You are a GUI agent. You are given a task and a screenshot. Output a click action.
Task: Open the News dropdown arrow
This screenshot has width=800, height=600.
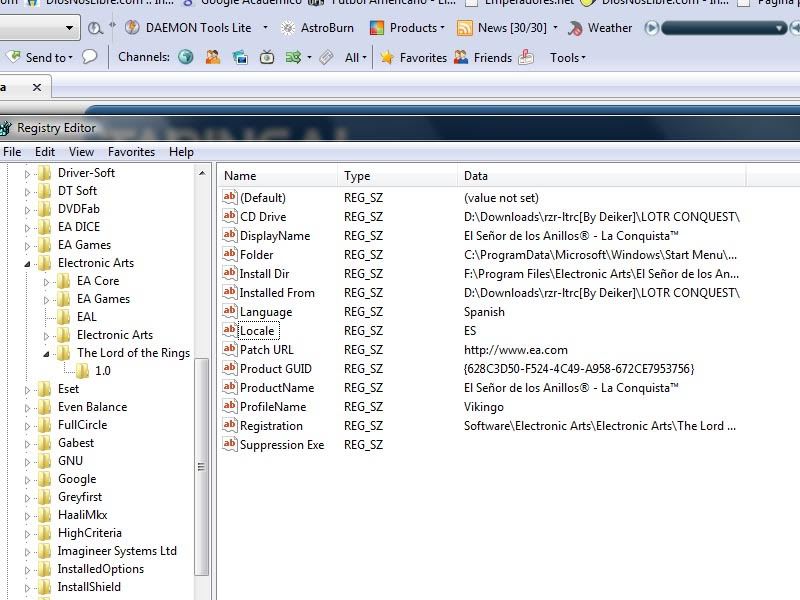555,28
